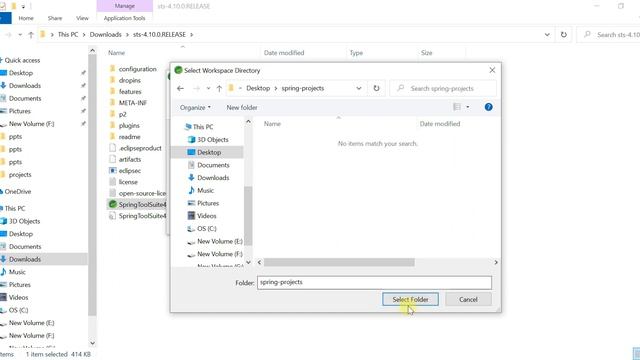Select Pictures in dialog tree
Screen dimensions: 640x360
pyautogui.click(x=203, y=203)
